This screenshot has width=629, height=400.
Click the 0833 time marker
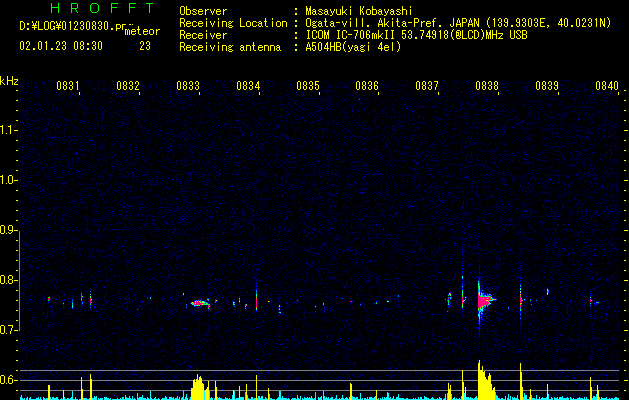click(188, 86)
